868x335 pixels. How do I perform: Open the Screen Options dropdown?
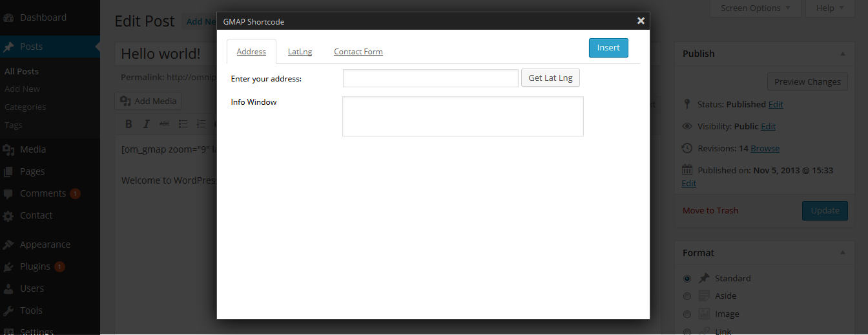tap(755, 8)
